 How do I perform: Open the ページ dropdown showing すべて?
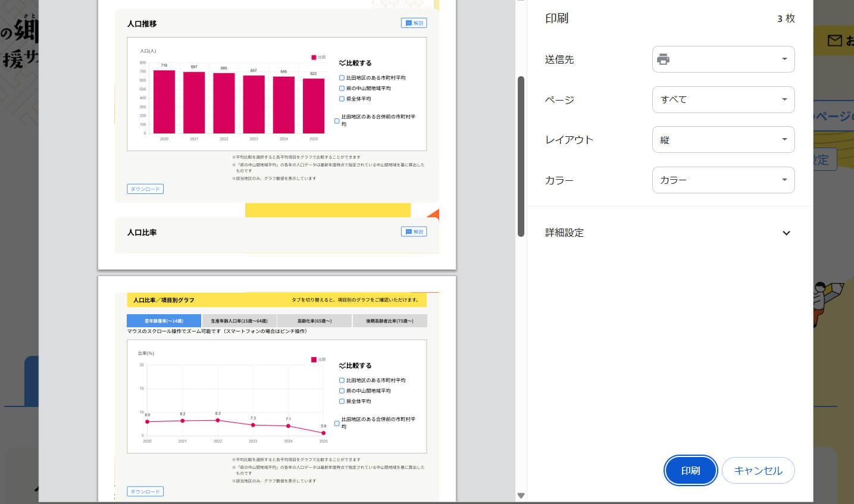pyautogui.click(x=723, y=99)
